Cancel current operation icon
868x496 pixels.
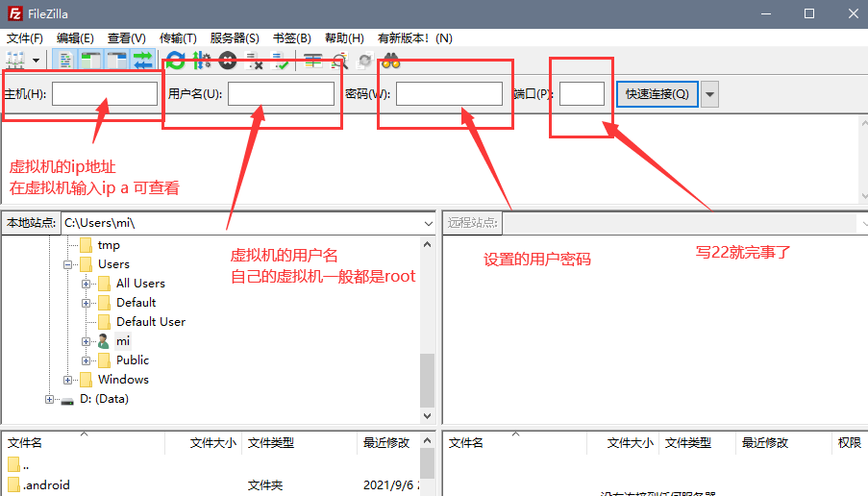point(228,61)
